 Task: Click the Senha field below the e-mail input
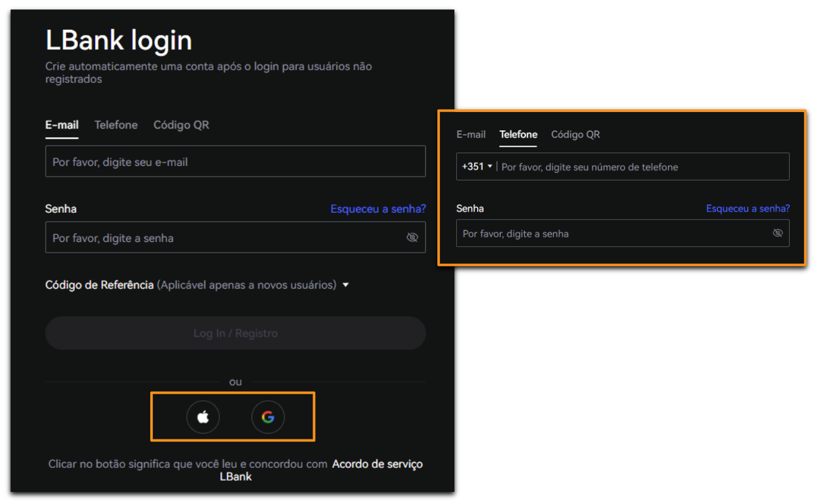click(222, 238)
